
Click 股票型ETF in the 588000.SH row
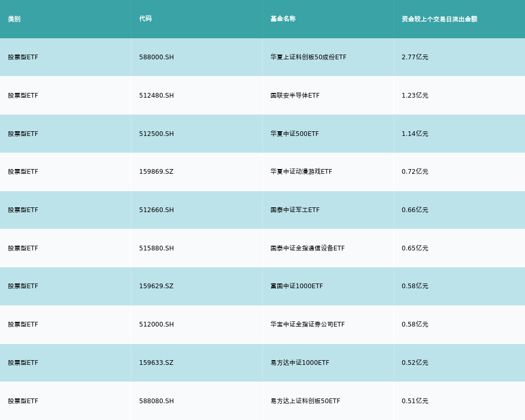point(23,57)
